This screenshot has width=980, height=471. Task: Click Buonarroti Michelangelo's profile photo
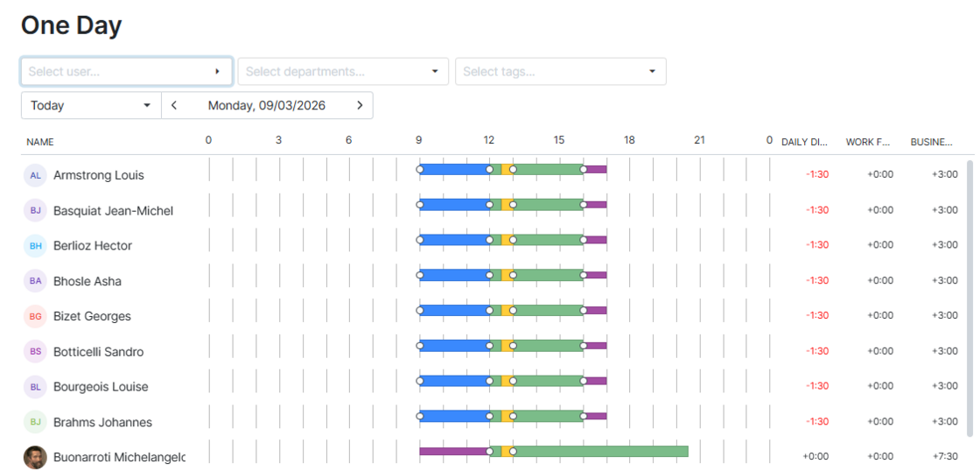point(36,457)
